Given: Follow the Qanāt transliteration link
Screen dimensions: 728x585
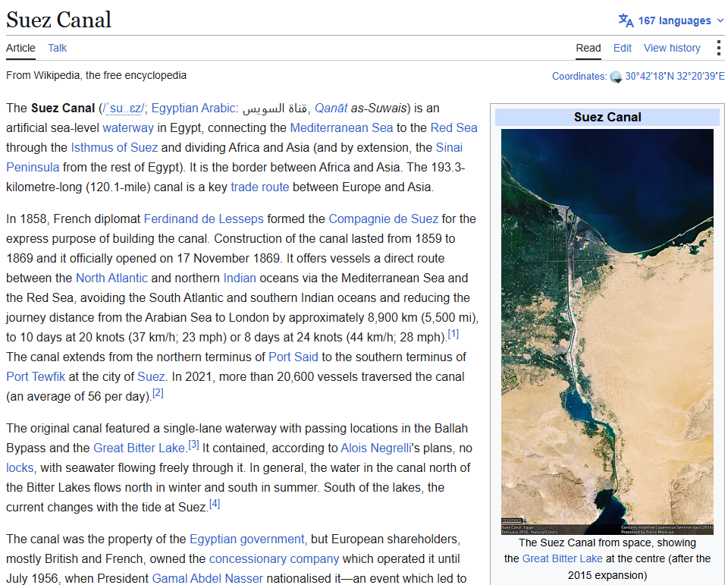Looking at the screenshot, I should pos(331,109).
